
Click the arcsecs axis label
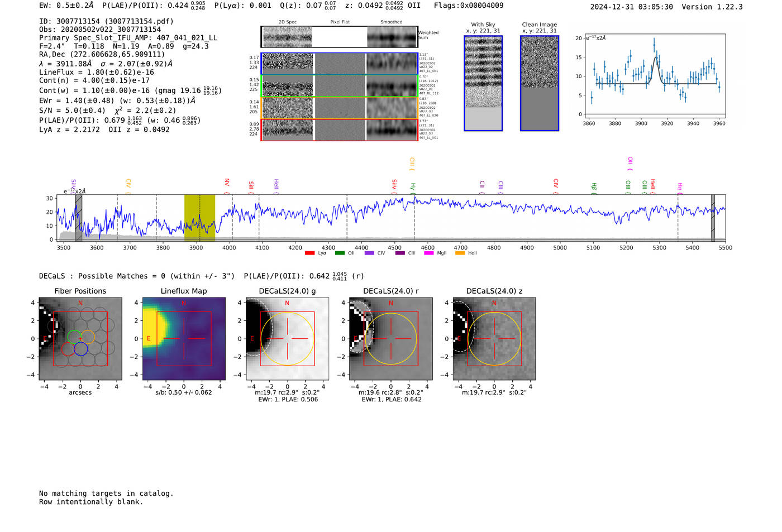point(80,392)
